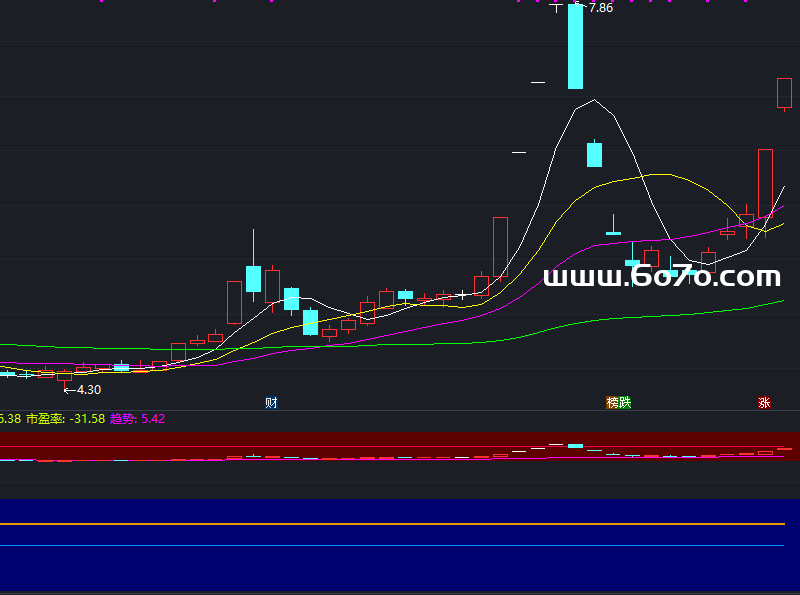Screen dimensions: 800x595
Task: Select the small cyan candle below the peak candle
Action: click(x=594, y=155)
